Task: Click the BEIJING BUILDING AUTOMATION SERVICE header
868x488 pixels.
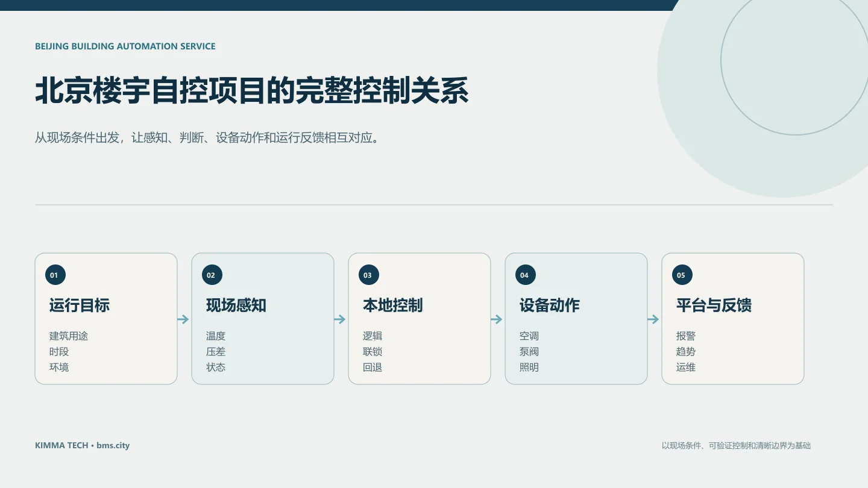Action: tap(125, 46)
